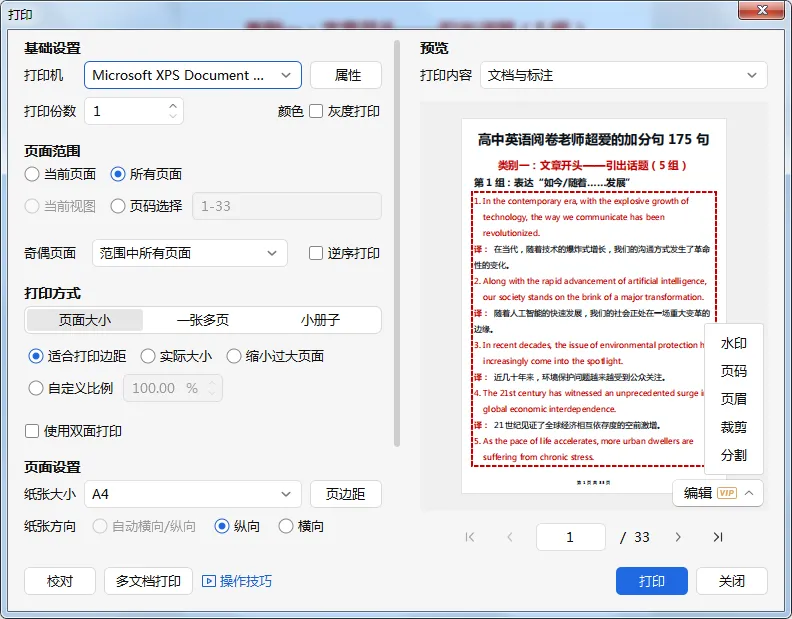Open the 打印机 printer dropdown
792x619 pixels.
tap(193, 75)
